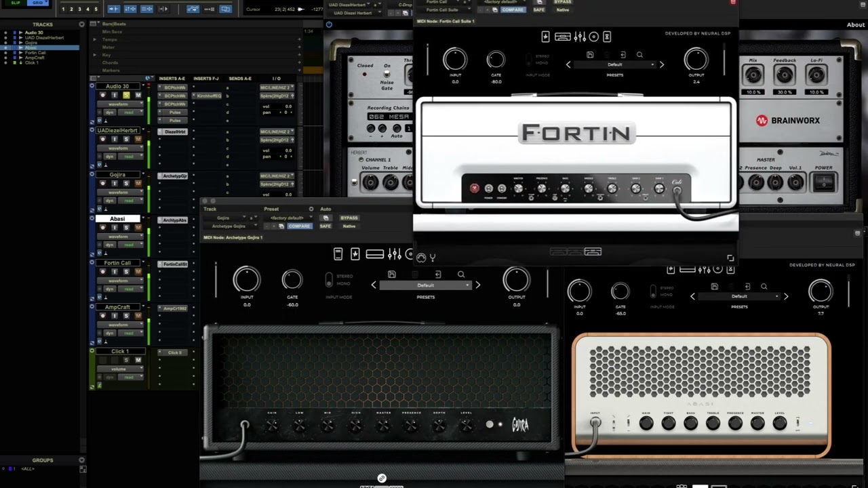Open MIDI settings icon below Fortin plugin
The image size is (868, 488).
[421, 258]
